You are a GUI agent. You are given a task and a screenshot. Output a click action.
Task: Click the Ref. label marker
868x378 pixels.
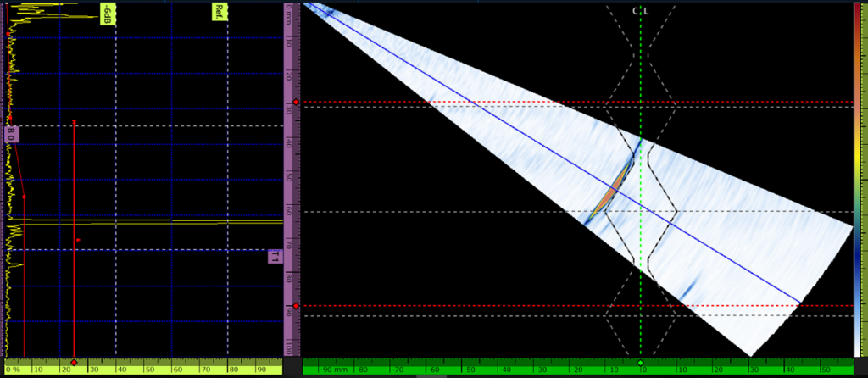click(220, 12)
